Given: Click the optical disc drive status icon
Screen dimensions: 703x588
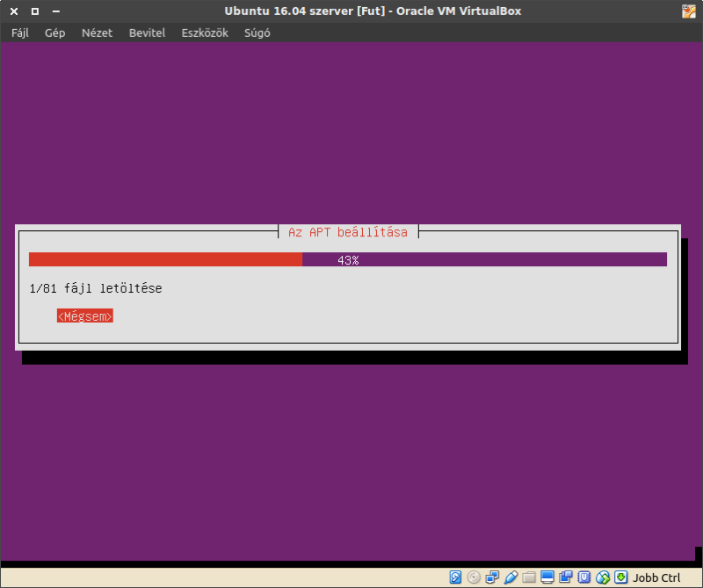Looking at the screenshot, I should click(x=474, y=577).
